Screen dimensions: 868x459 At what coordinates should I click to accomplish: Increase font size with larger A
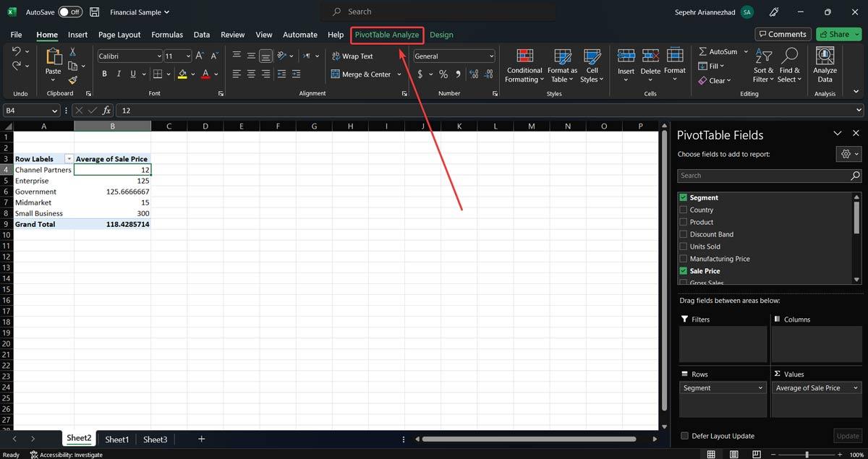pyautogui.click(x=200, y=56)
